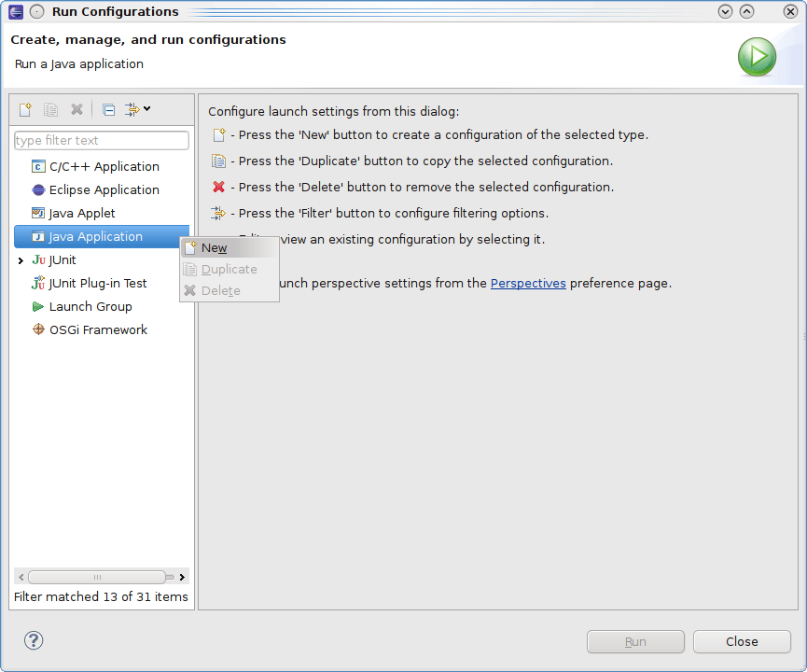Screen dimensions: 807x672
Task: Click the Java Application icon
Action: (38, 236)
